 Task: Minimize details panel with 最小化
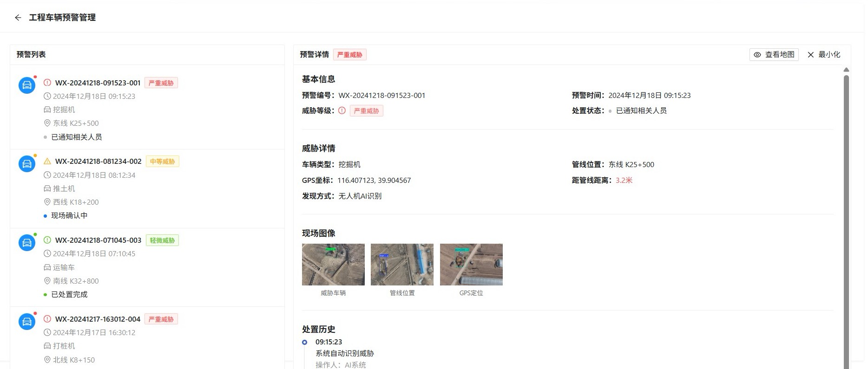pos(824,55)
